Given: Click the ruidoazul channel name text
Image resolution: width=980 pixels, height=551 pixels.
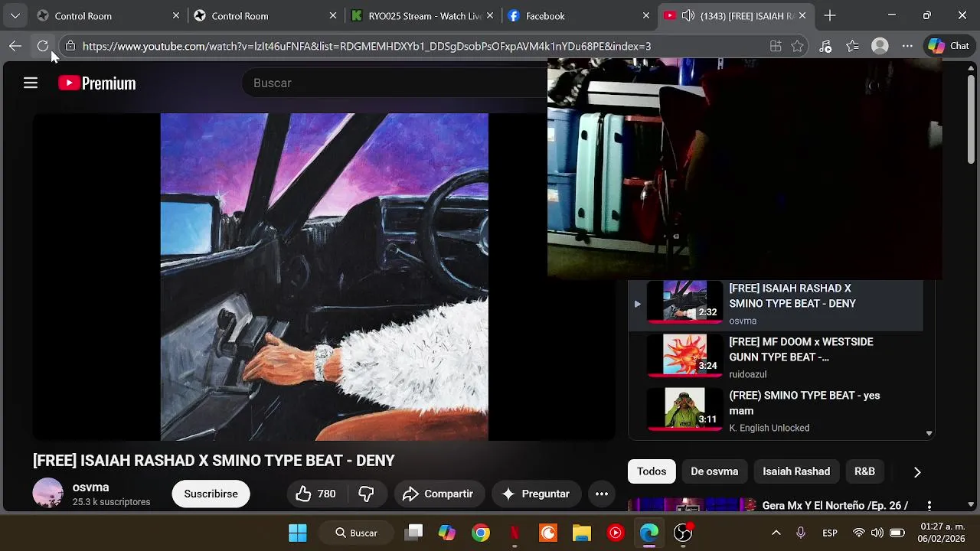Looking at the screenshot, I should (x=747, y=374).
